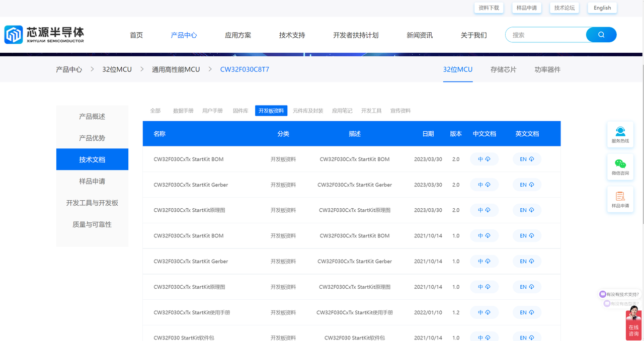
Task: Go to 产品中心 breadcrumb link
Action: pos(69,69)
